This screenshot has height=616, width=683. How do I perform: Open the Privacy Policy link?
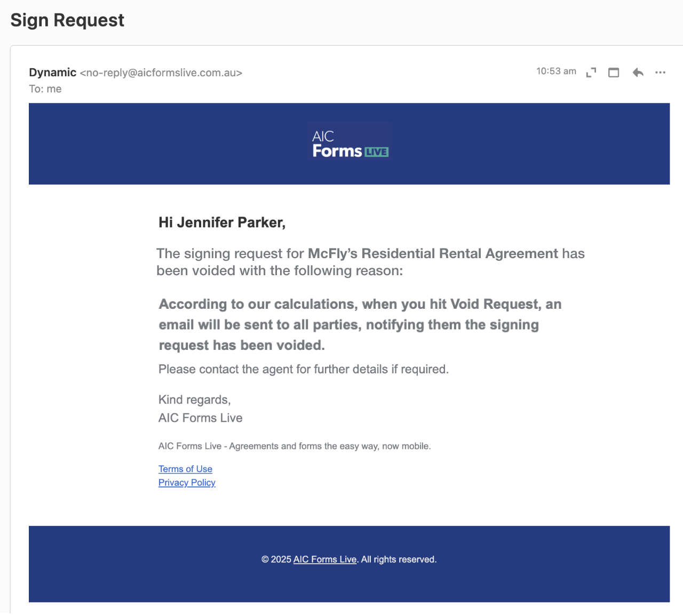point(187,482)
